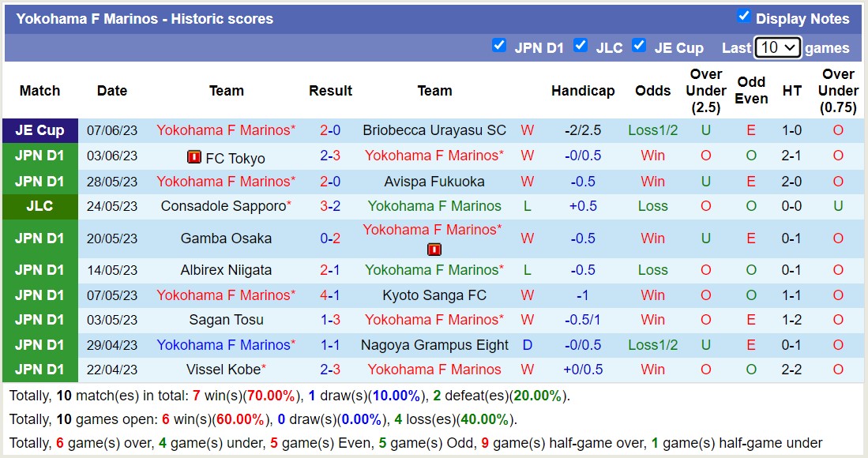This screenshot has height=458, width=868.
Task: Click the Nagoya Grampus Eight team link
Action: click(x=435, y=344)
